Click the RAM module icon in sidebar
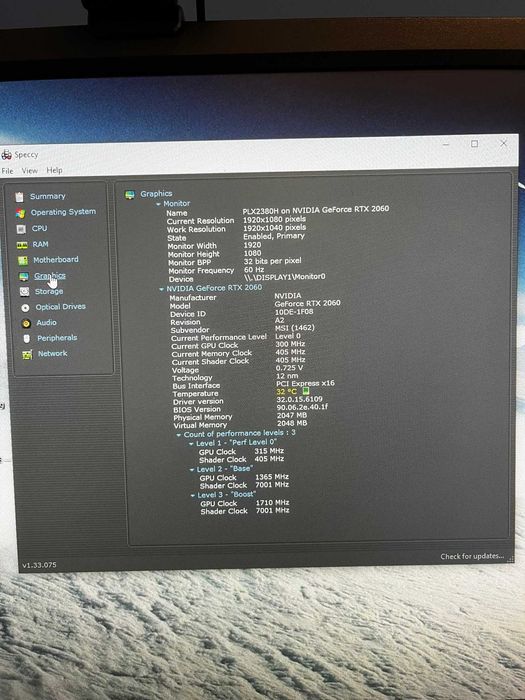This screenshot has width=525, height=700. [22, 245]
